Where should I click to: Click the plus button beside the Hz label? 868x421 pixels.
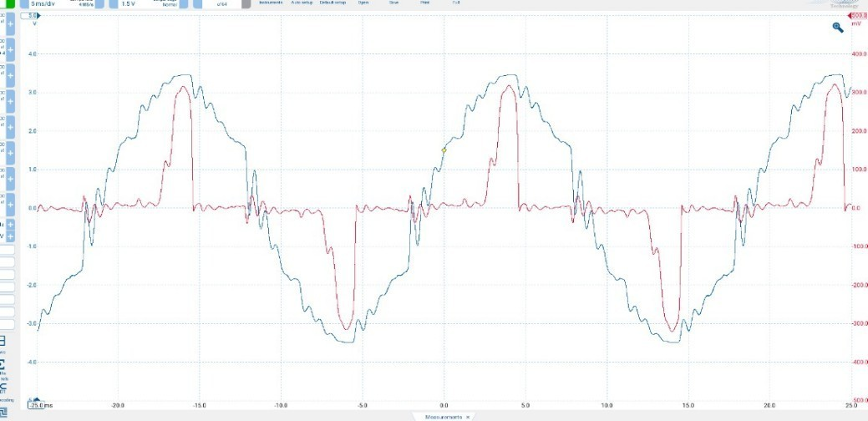[10, 226]
